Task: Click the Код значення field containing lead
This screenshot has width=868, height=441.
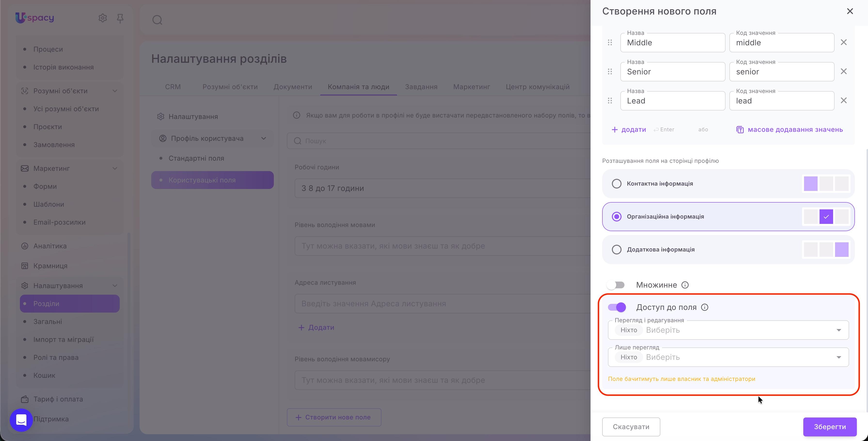Action: tap(782, 101)
